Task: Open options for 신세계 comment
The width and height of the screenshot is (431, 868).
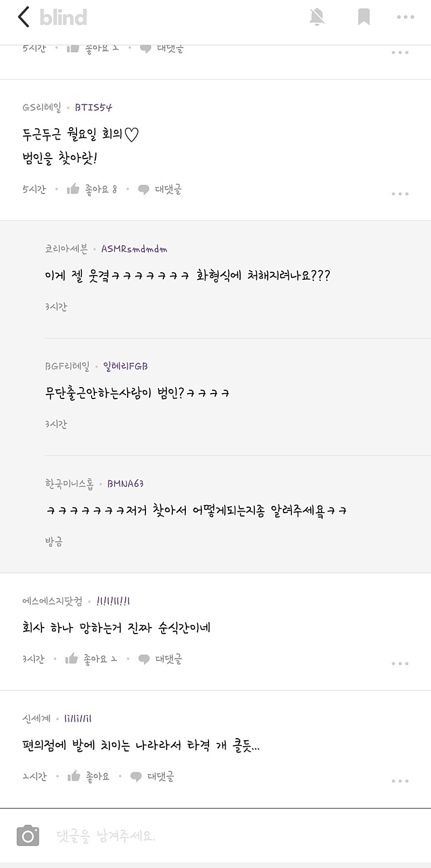Action: click(400, 781)
